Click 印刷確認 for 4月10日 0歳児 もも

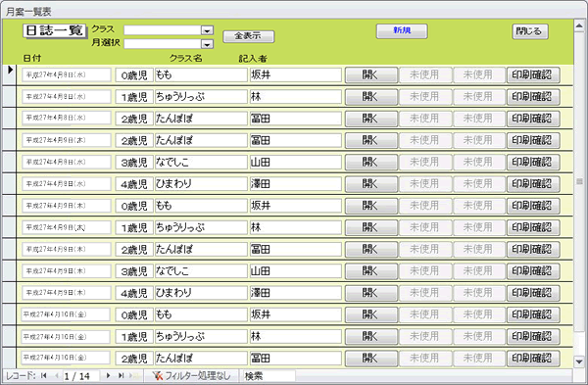point(533,314)
